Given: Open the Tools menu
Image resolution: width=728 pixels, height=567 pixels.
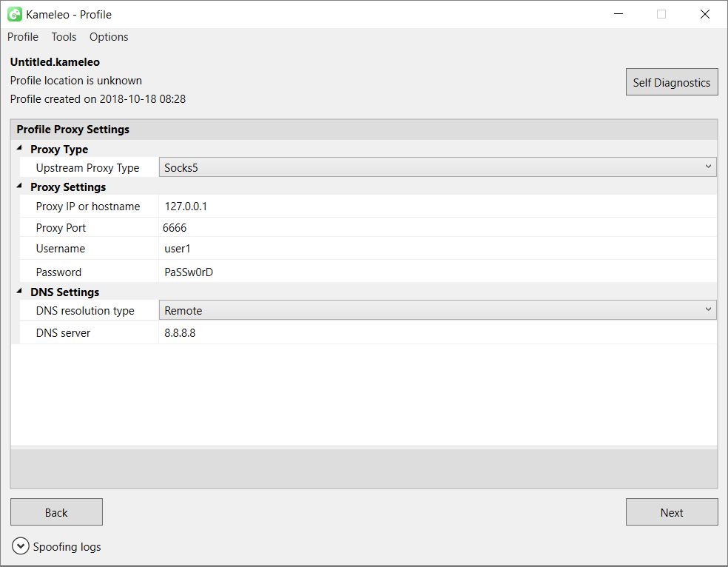Looking at the screenshot, I should [x=64, y=37].
